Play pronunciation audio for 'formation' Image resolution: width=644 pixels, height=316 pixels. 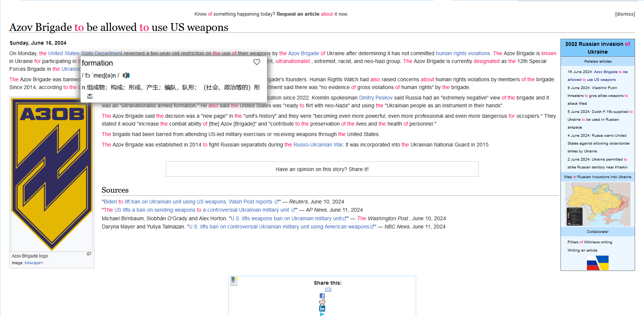[x=126, y=76]
